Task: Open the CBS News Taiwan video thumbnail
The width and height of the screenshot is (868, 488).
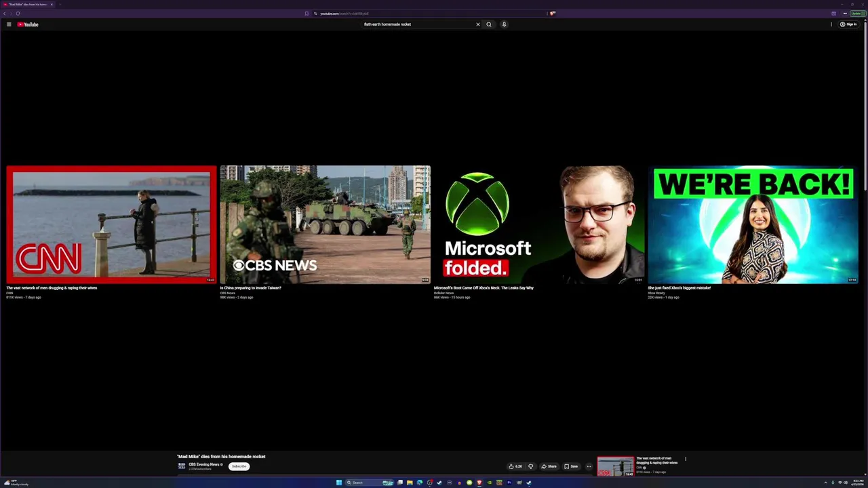Action: [325, 224]
